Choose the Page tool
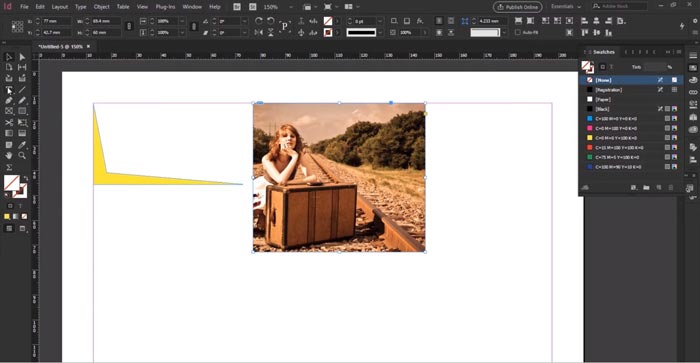The width and height of the screenshot is (700, 363). pyautogui.click(x=8, y=67)
